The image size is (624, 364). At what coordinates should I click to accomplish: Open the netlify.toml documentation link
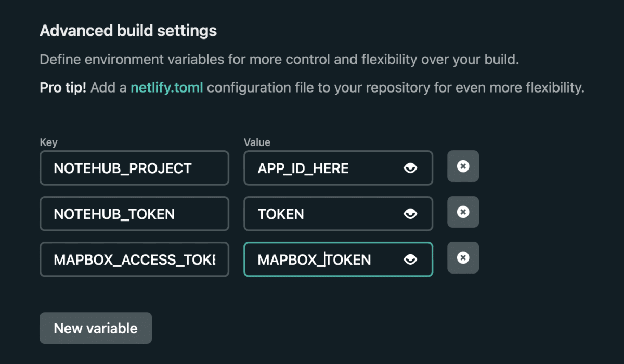coord(166,87)
